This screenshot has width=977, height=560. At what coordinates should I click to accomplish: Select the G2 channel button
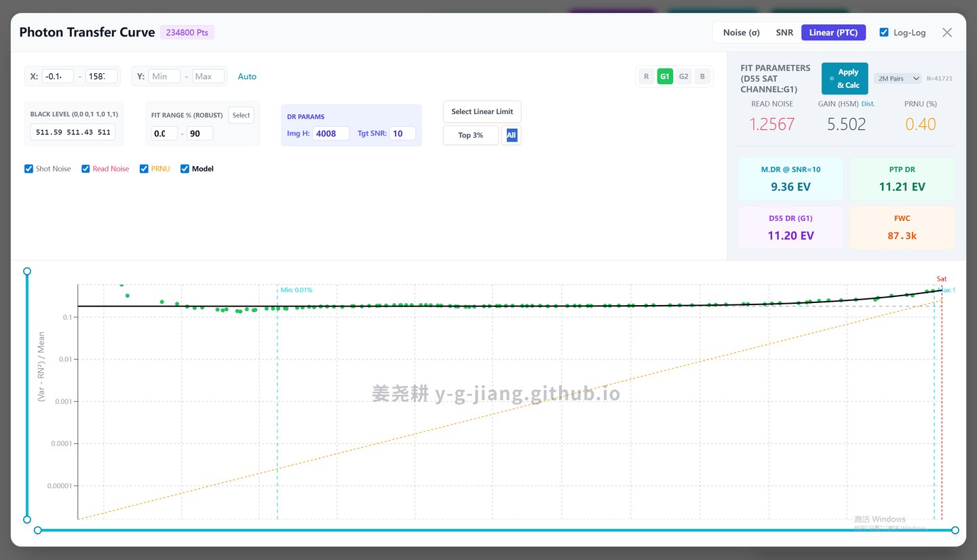pyautogui.click(x=684, y=77)
